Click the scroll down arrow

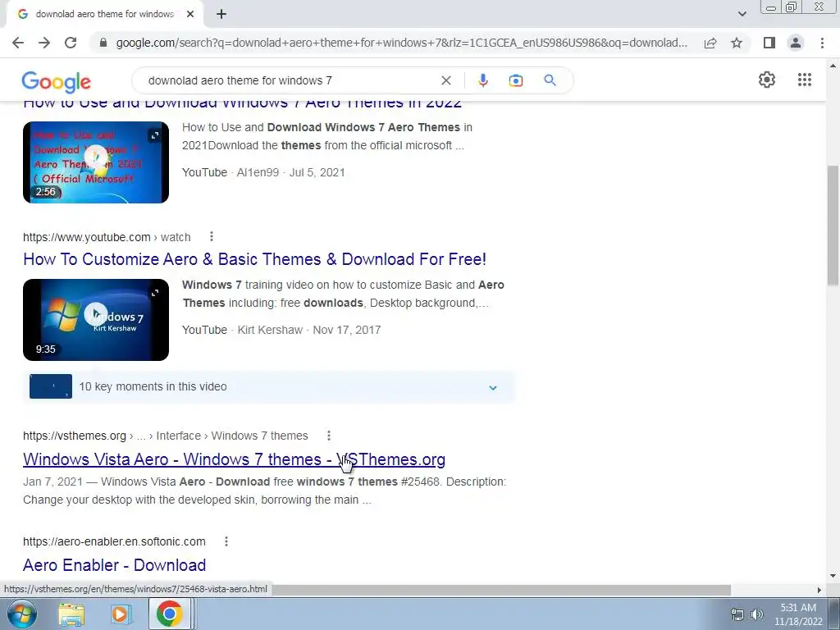click(833, 577)
